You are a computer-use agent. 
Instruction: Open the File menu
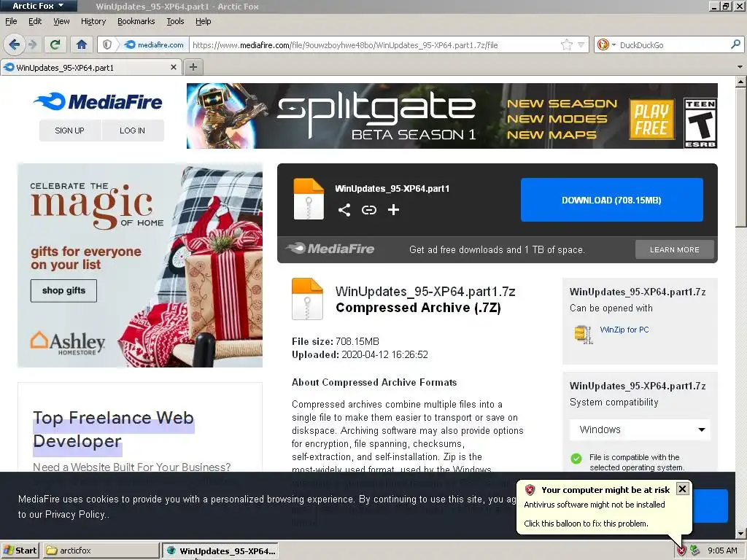11,21
